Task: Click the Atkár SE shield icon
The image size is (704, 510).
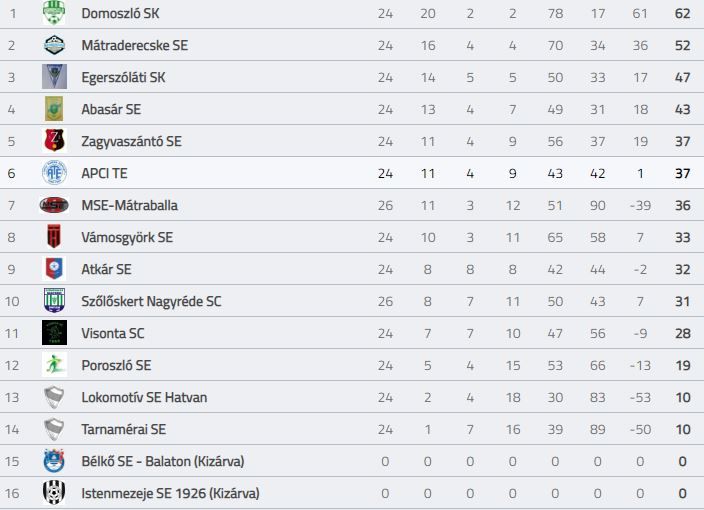Action: click(54, 269)
